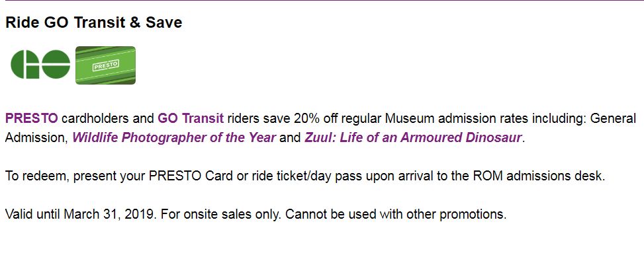Click the 'save 20% off' text
Image resolution: width=644 pixels, height=257 pixels.
[294, 119]
